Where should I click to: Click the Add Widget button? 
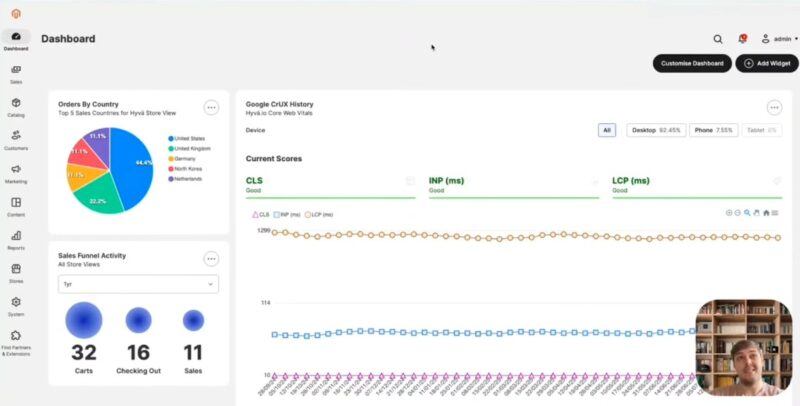(x=766, y=63)
